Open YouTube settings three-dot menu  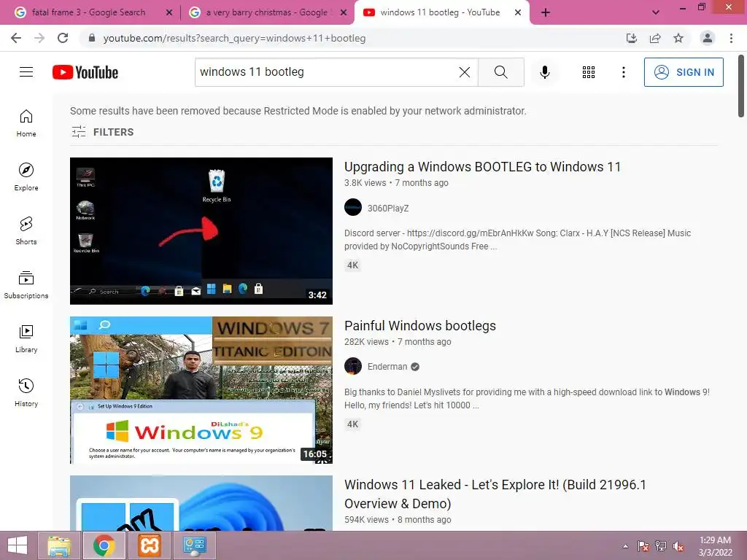pos(623,72)
